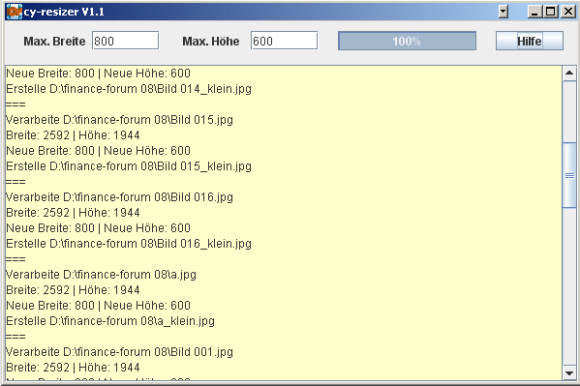
Task: Click line 'Erstelle D:\finance-forum 08\Bild 016_klein.jpg'
Action: tap(129, 244)
